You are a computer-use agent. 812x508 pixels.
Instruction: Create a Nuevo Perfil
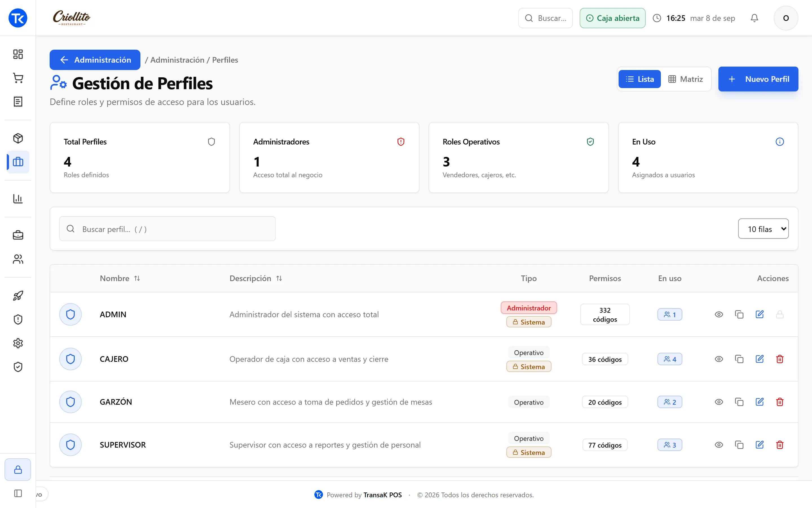tap(758, 79)
